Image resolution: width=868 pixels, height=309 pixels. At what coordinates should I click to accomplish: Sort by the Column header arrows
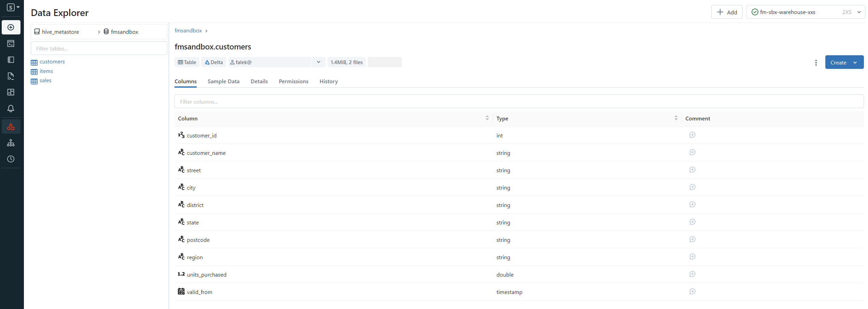pyautogui.click(x=487, y=118)
